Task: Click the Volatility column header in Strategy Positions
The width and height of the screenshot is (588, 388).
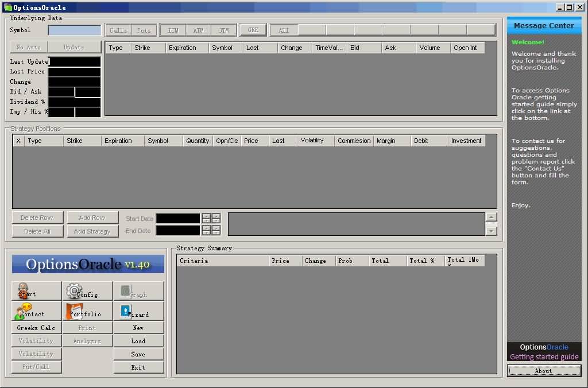Action: click(315, 141)
